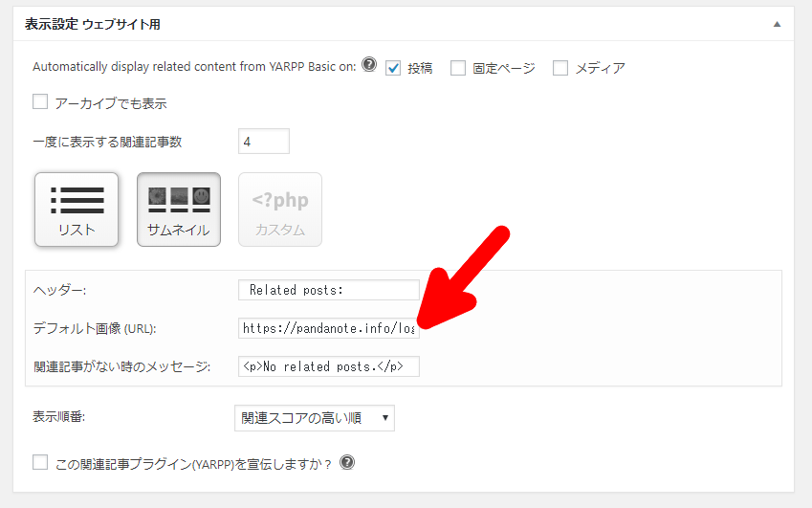Enable the 固定ページ checkbox
This screenshot has width=812, height=508.
point(458,68)
